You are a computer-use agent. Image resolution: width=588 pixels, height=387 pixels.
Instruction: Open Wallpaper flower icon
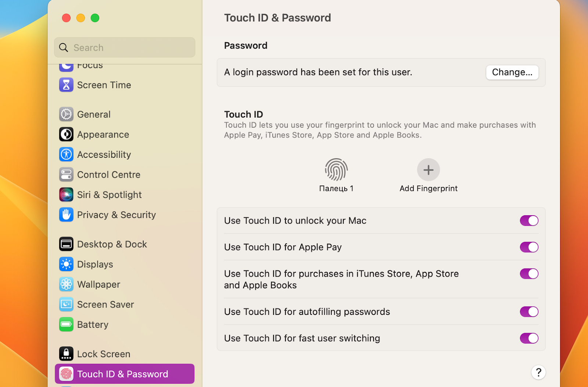pos(66,284)
